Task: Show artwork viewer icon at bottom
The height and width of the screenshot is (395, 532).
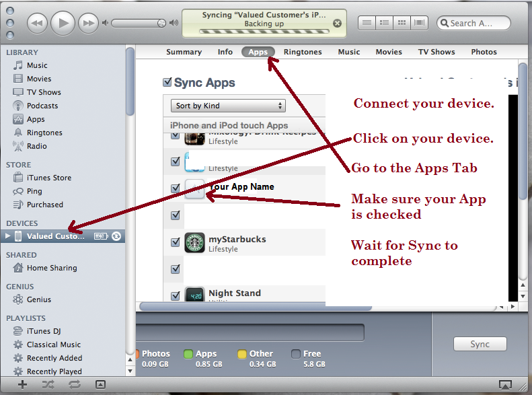Action: point(100,384)
